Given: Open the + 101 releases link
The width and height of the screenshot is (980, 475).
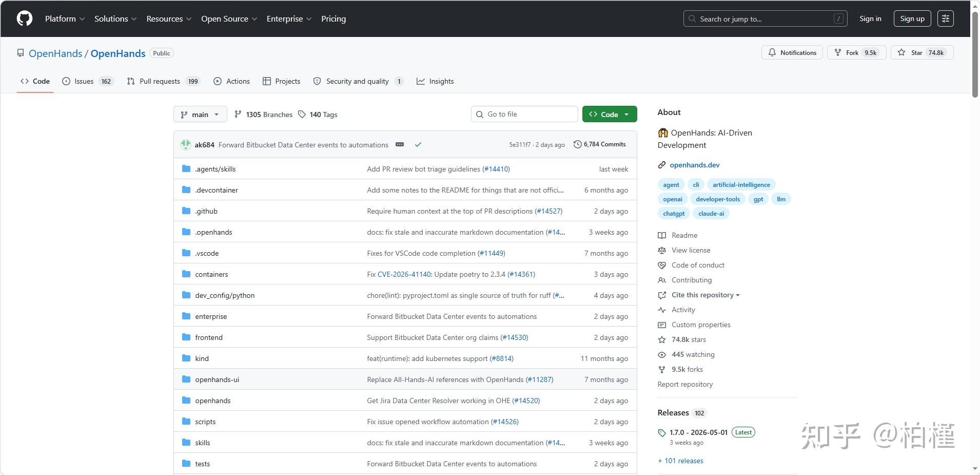Looking at the screenshot, I should pos(680,461).
